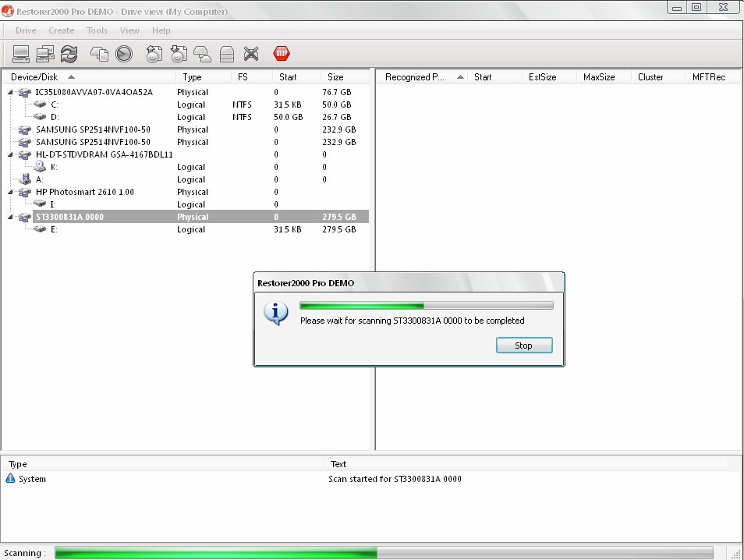Click the MFTRec column header

pyautogui.click(x=713, y=77)
